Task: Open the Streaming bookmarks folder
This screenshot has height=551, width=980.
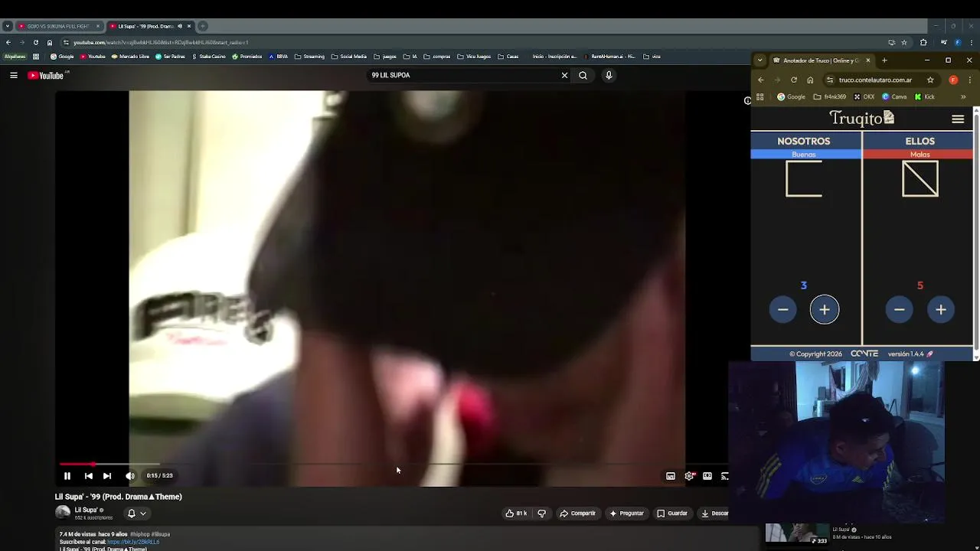Action: pos(310,56)
